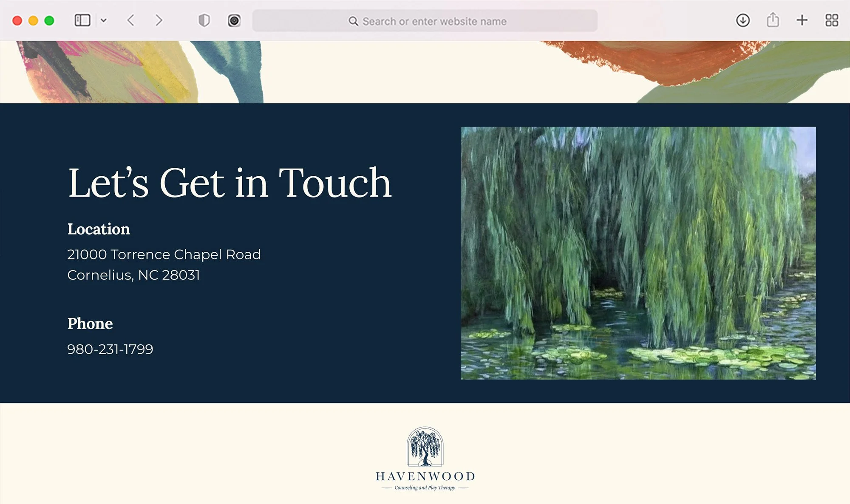Click the address 21000 Torrence Chapel Road
Image resolution: width=850 pixels, height=504 pixels.
pyautogui.click(x=164, y=254)
